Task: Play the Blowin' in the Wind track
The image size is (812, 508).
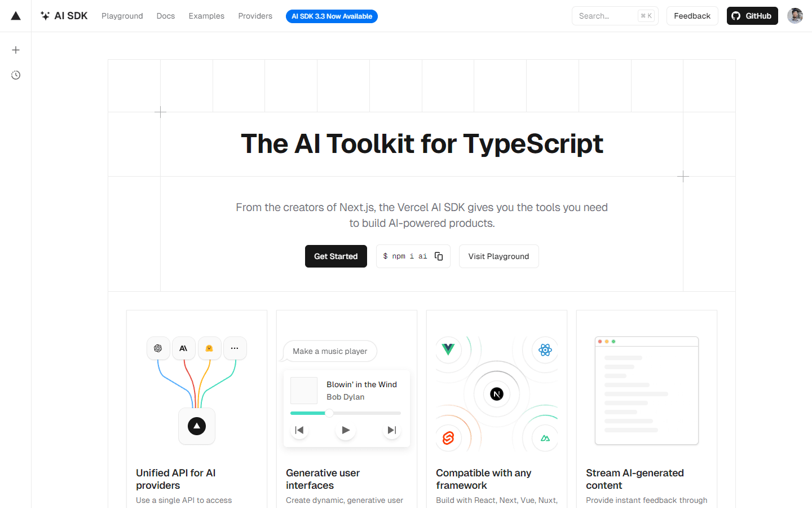Action: [346, 430]
